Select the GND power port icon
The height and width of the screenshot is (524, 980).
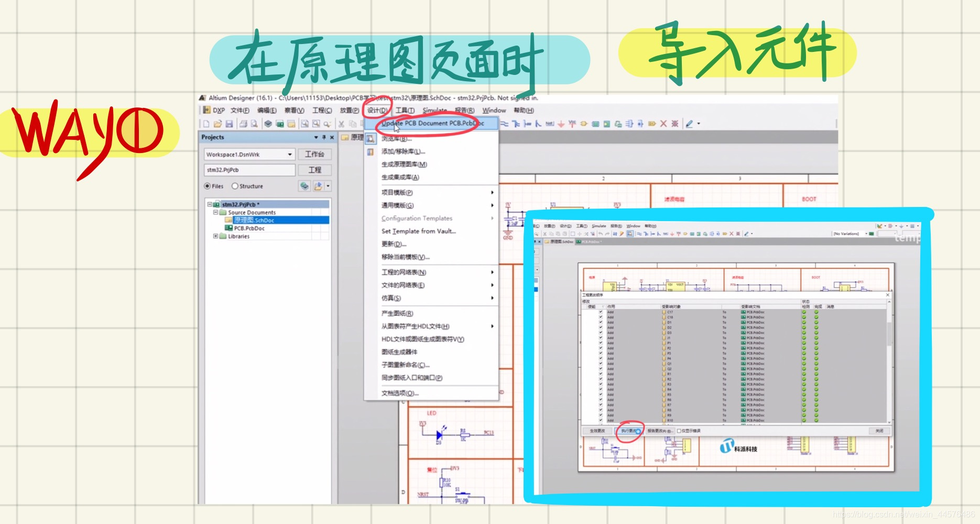561,124
